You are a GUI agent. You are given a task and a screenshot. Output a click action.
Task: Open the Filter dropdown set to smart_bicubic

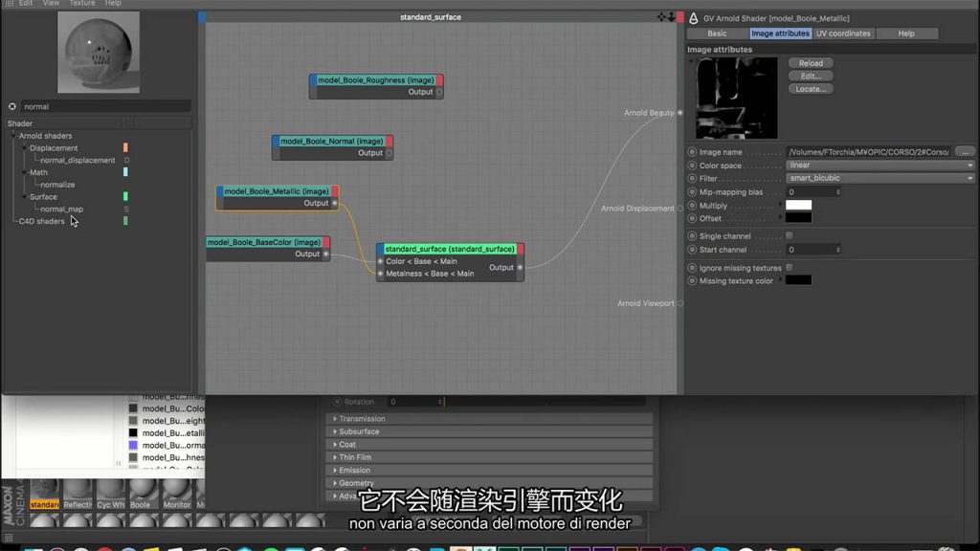(x=880, y=179)
